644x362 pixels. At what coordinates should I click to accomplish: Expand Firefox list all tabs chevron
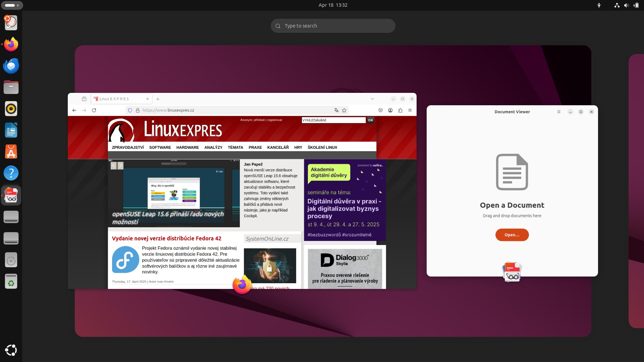(372, 99)
